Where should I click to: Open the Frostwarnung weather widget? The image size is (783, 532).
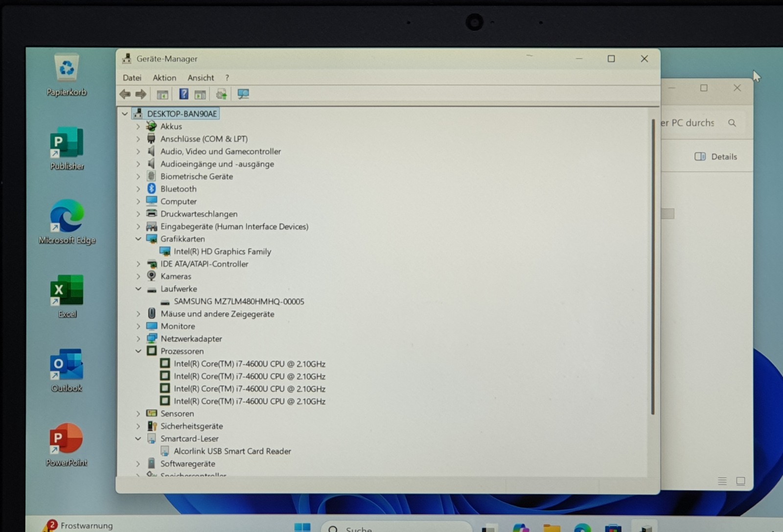[78, 525]
